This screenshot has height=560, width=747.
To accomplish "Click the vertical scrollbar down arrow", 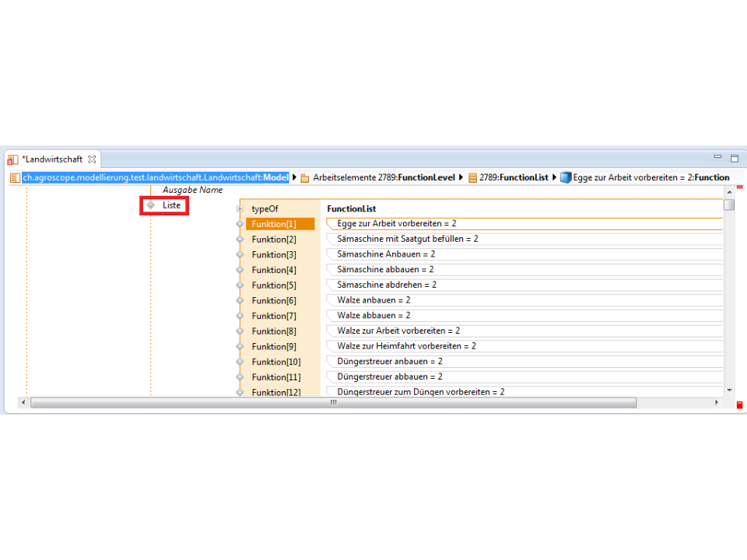I will [729, 390].
